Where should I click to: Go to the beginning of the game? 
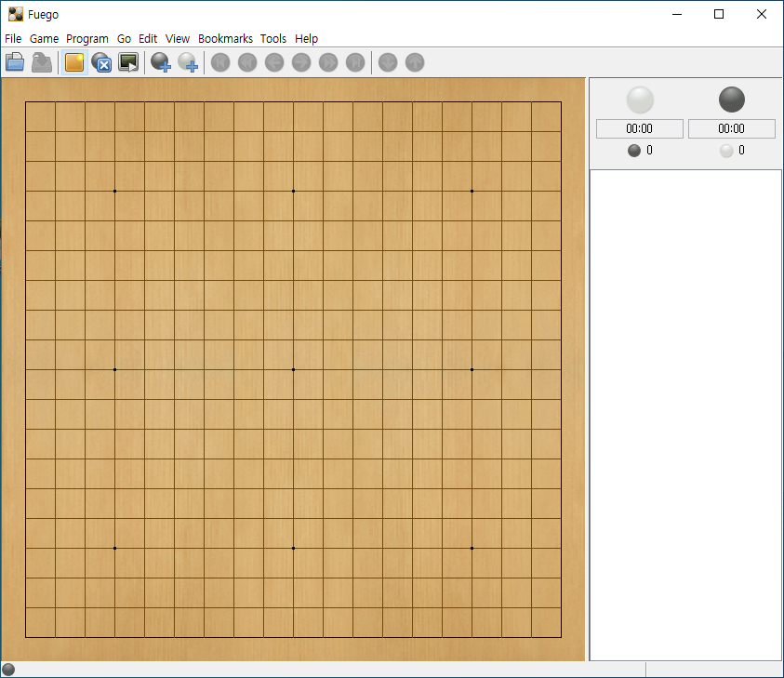[220, 62]
